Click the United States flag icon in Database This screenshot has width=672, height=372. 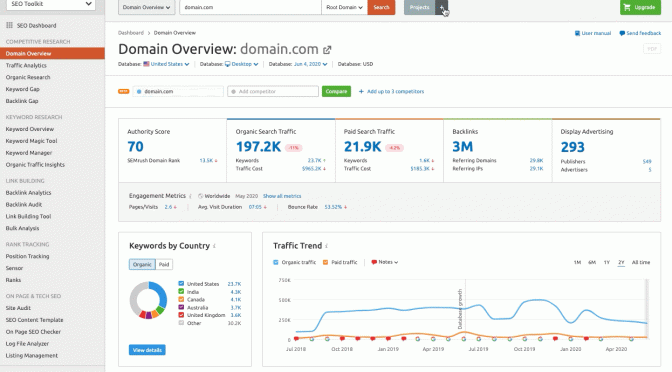(x=146, y=64)
